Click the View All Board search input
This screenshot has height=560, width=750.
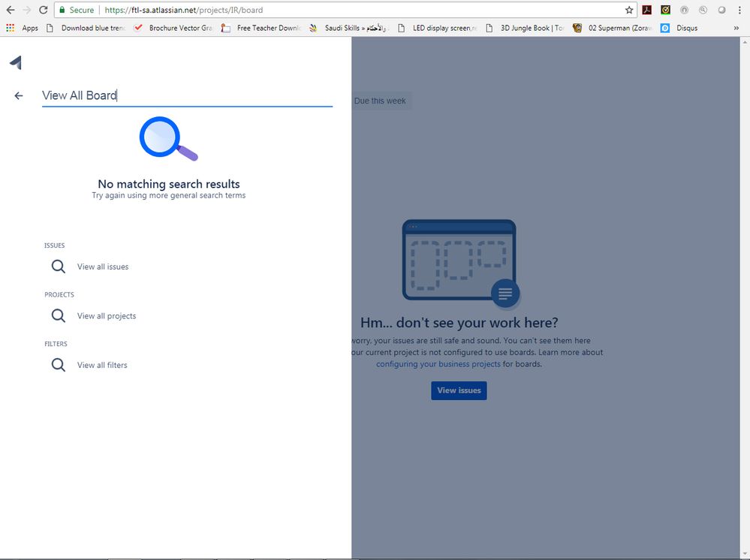tap(187, 95)
